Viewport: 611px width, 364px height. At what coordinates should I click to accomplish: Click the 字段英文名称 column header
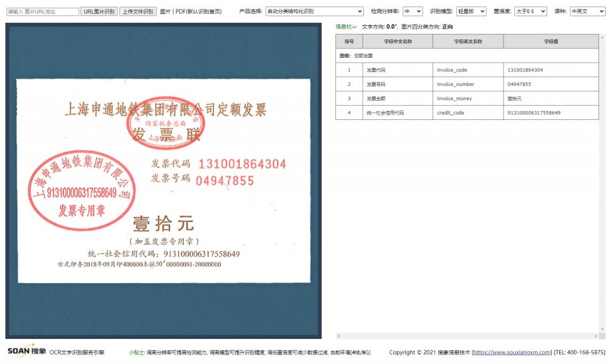click(x=468, y=41)
